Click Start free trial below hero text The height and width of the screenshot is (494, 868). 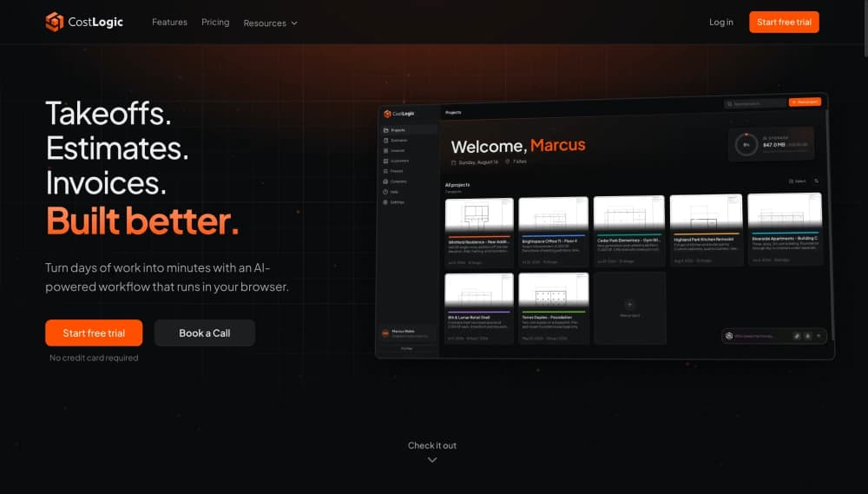tap(94, 333)
